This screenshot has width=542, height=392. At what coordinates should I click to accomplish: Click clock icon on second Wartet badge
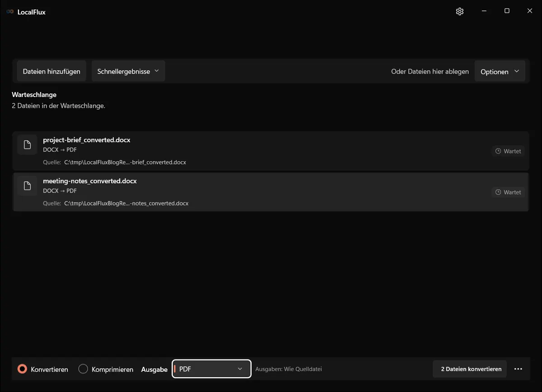pyautogui.click(x=498, y=192)
